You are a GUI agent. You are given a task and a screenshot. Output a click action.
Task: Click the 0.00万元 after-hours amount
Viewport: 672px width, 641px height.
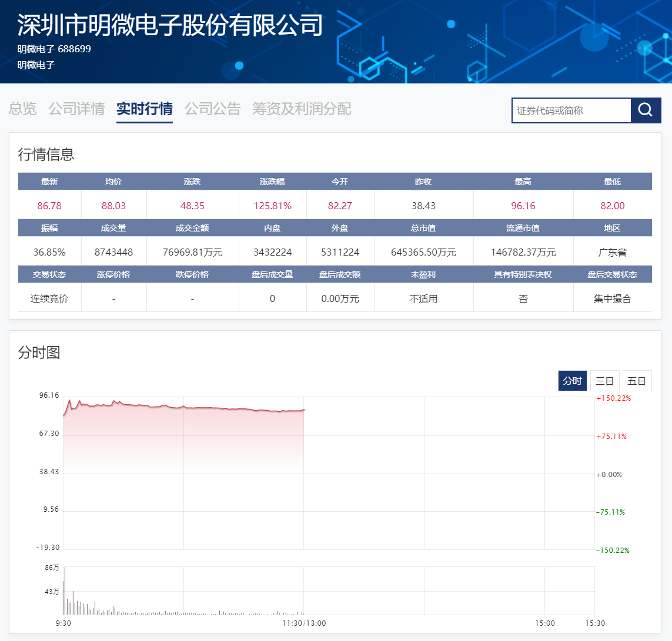340,298
